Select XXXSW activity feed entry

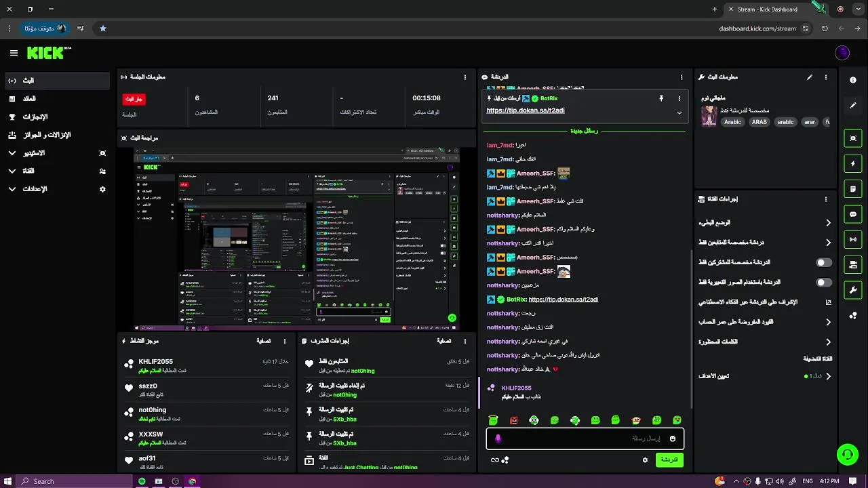tap(206, 438)
